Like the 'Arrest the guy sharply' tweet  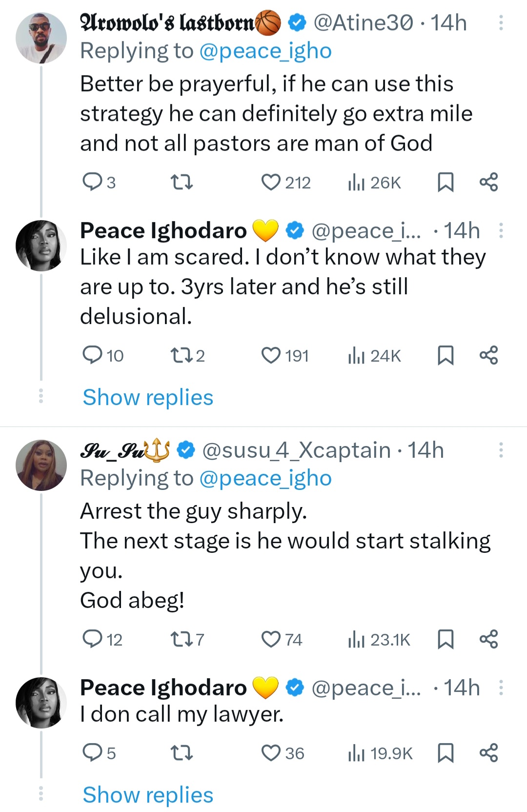pyautogui.click(x=271, y=639)
